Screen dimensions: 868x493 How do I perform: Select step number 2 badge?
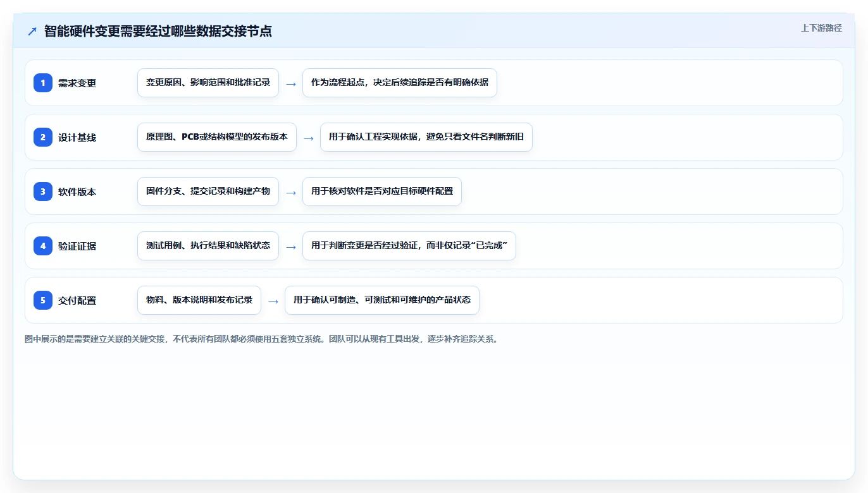[x=43, y=137]
